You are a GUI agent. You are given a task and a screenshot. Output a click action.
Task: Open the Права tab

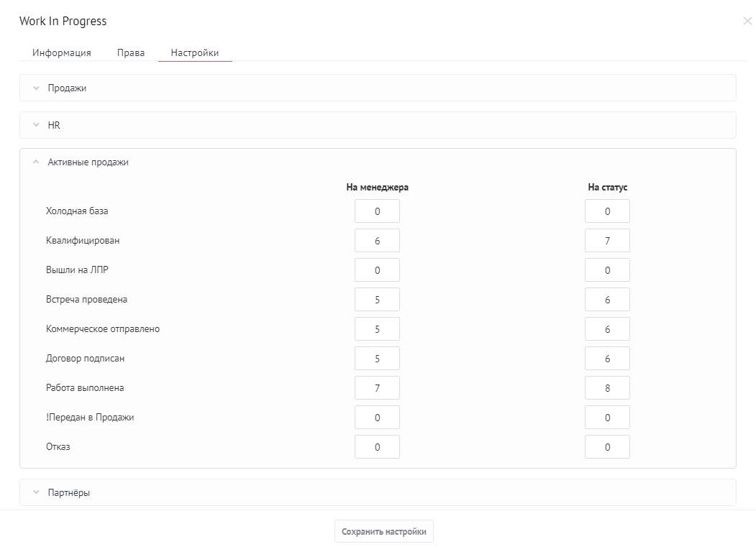[131, 52]
